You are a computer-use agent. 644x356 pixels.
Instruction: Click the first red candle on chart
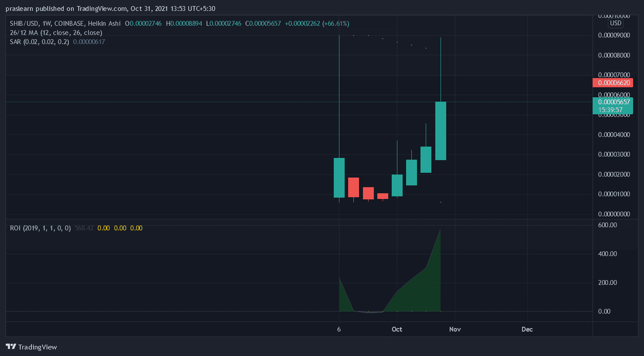353,187
